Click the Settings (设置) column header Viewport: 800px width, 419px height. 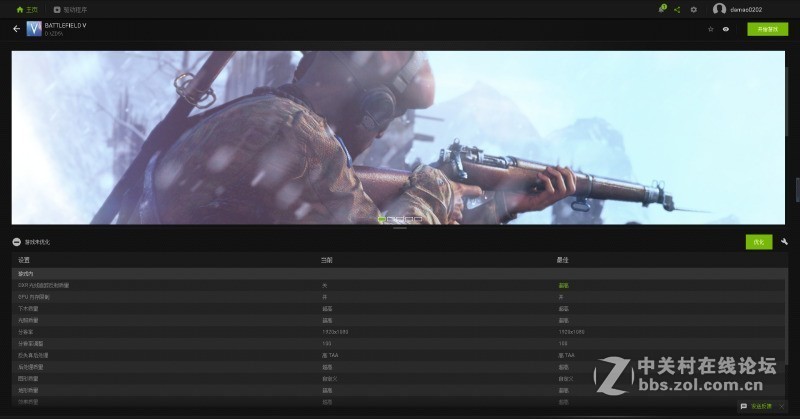pyautogui.click(x=24, y=260)
